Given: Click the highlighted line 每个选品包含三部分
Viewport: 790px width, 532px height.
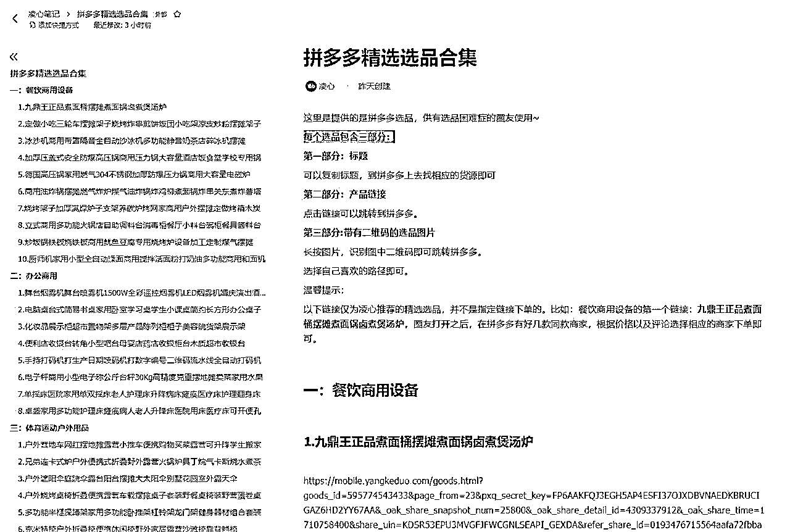Looking at the screenshot, I should [349, 137].
